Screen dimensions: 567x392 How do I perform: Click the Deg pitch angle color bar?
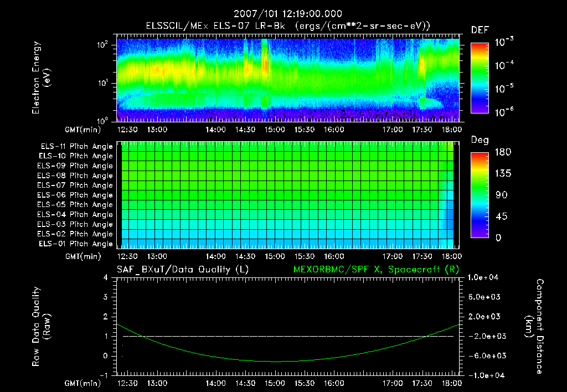point(480,195)
